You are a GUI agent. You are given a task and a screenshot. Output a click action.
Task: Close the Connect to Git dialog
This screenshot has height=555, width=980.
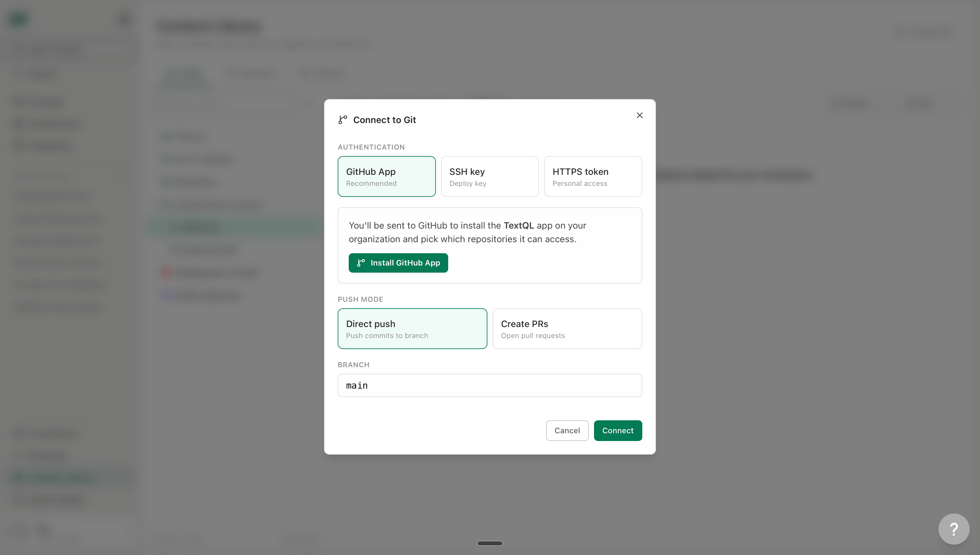[x=639, y=115]
